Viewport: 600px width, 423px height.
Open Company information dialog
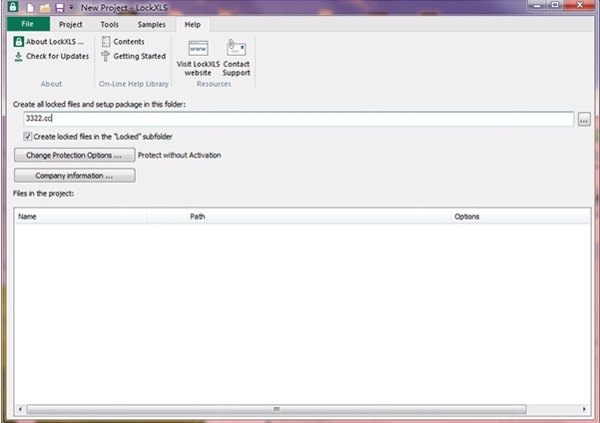click(x=75, y=176)
